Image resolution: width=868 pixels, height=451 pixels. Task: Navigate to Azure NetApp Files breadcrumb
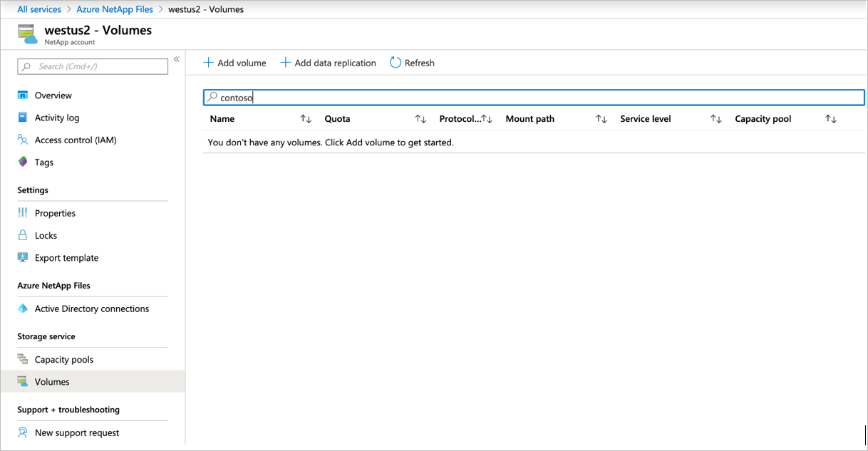[x=115, y=9]
